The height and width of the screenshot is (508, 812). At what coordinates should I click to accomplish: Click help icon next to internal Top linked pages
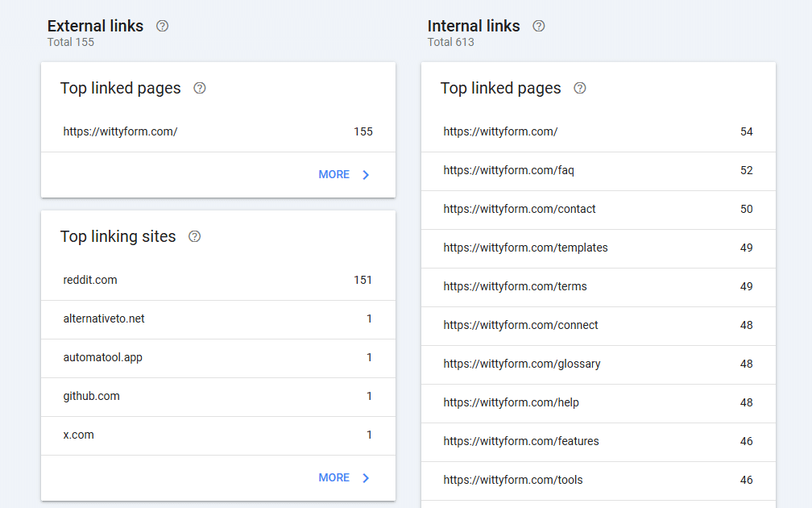pos(579,88)
